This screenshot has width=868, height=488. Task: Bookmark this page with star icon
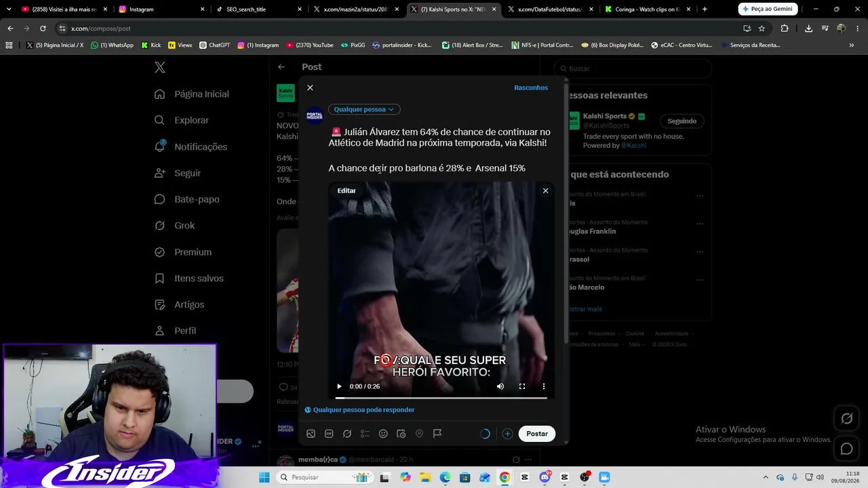coord(762,28)
